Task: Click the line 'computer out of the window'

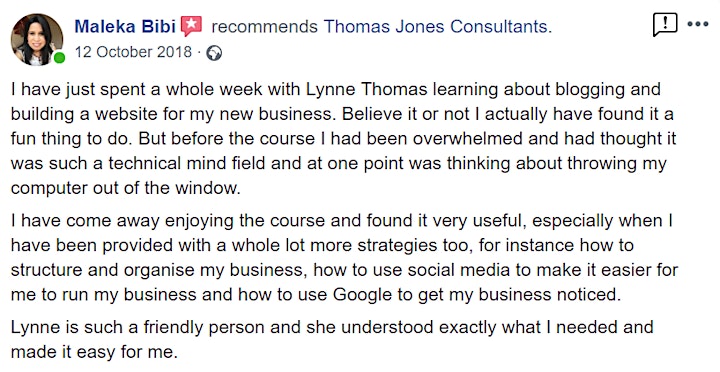Action: [125, 188]
